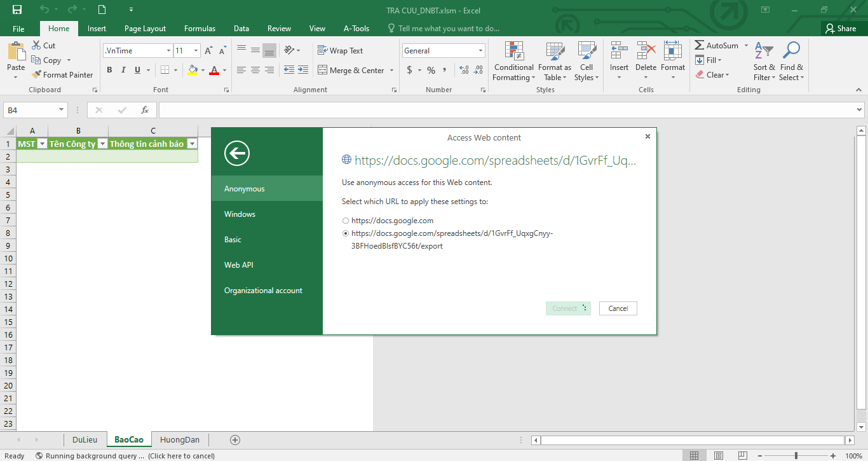Click the red font color swatch button
This screenshot has height=461, width=868.
click(x=214, y=70)
